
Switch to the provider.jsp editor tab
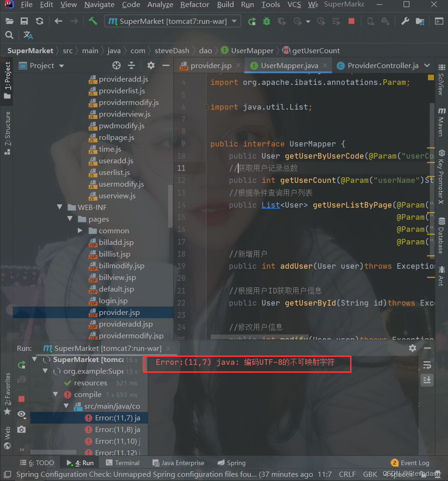[210, 66]
